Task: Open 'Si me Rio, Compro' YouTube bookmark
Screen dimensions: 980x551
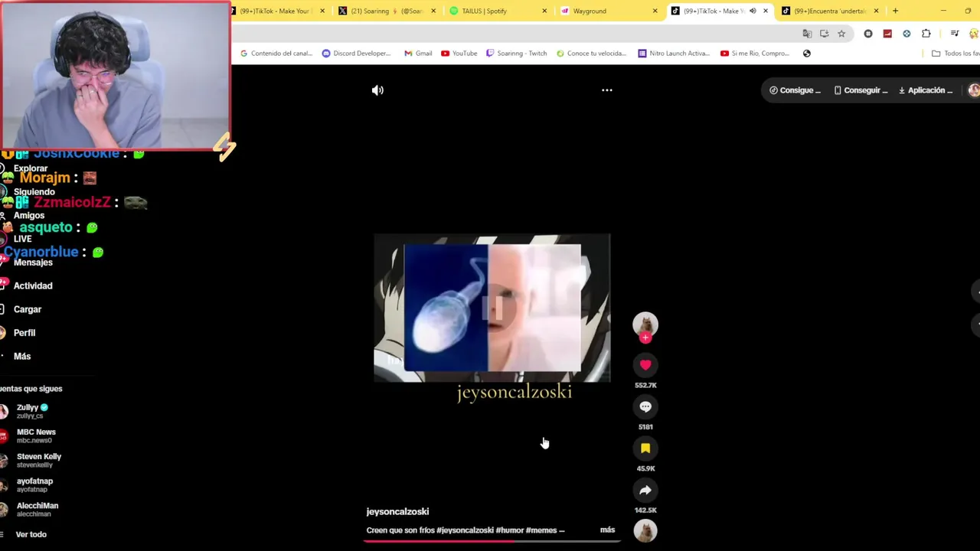Action: click(755, 54)
